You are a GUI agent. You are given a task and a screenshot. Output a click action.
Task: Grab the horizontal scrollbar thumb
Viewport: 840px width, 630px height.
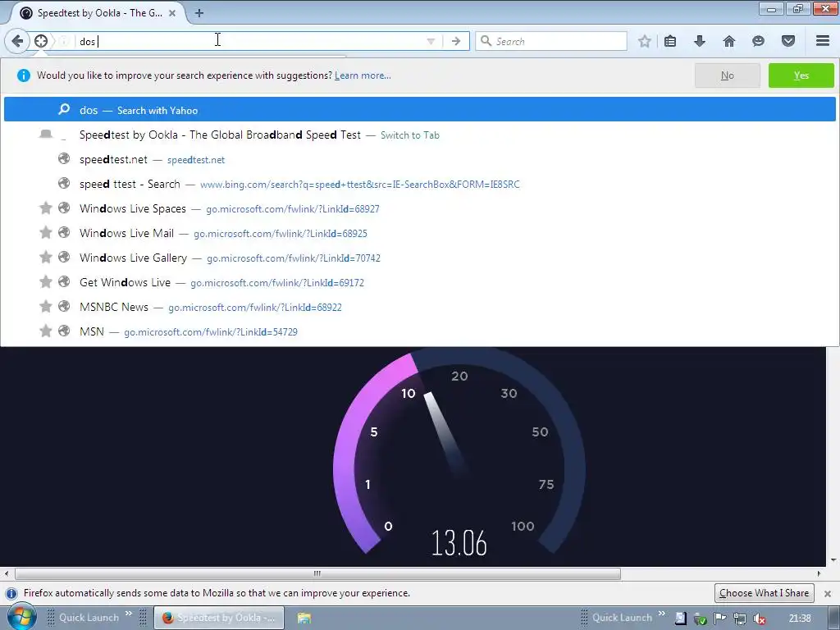tap(317, 573)
